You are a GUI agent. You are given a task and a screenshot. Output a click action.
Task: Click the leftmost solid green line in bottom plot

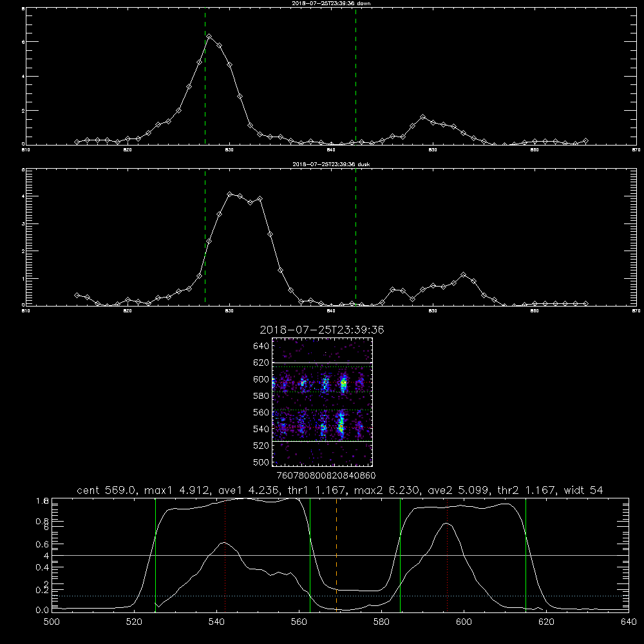tap(155, 556)
